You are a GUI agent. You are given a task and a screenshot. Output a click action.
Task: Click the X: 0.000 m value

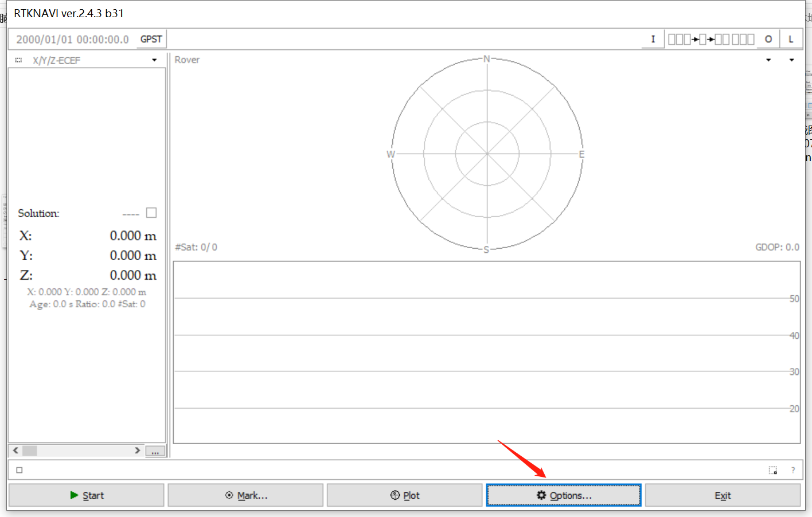[133, 236]
